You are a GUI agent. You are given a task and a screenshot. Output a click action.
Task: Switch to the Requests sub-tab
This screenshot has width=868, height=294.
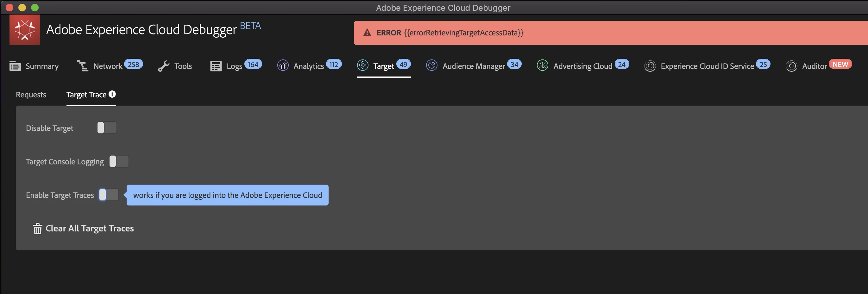click(x=31, y=95)
